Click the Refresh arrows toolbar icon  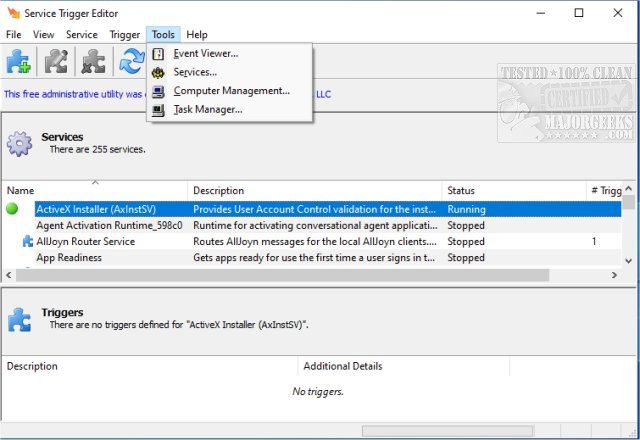click(x=131, y=62)
